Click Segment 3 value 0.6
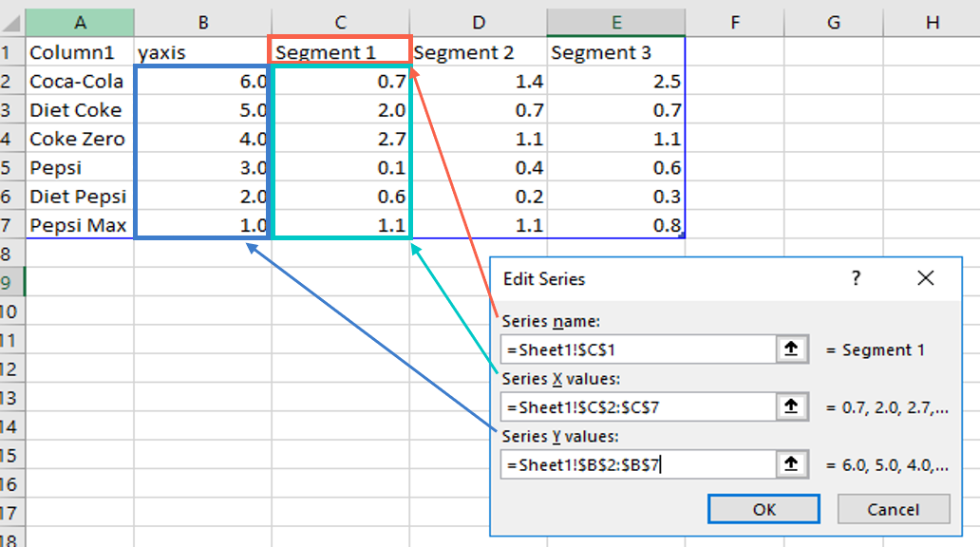Viewport: 980px width, 547px height. 616,167
